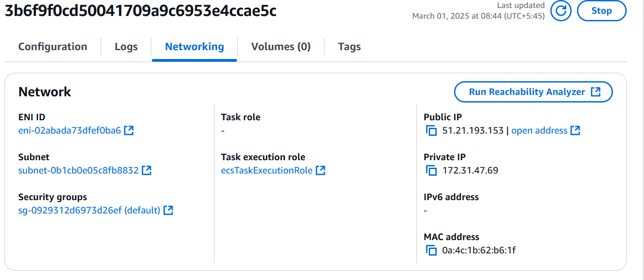Click external link icon beside ENI ID

tap(129, 130)
